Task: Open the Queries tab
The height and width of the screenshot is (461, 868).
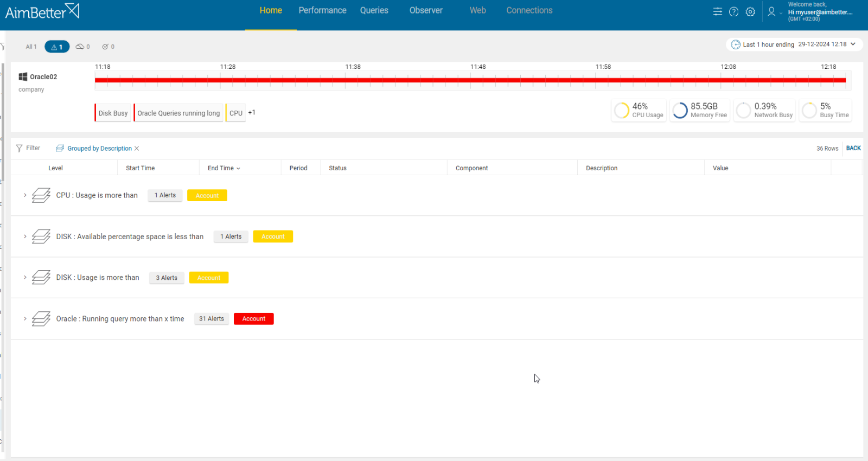Action: coord(374,10)
